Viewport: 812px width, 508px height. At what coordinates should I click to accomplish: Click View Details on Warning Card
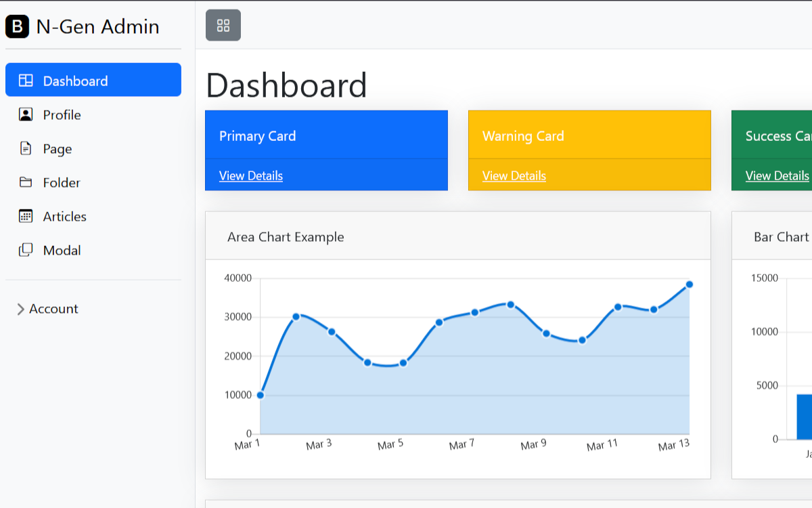click(x=514, y=176)
